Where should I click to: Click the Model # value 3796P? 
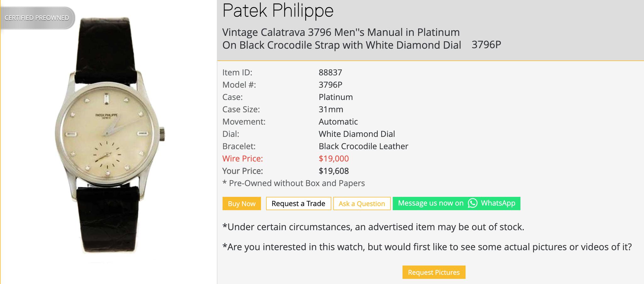[x=330, y=85]
